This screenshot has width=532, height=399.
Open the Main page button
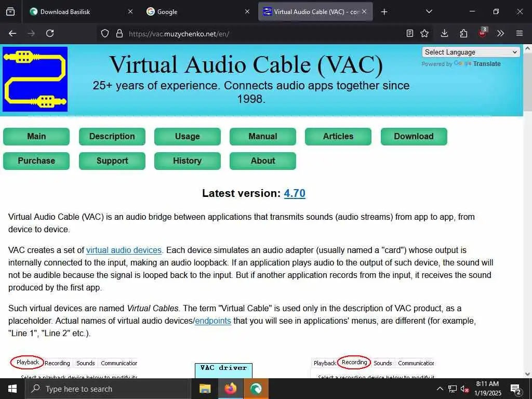click(36, 137)
